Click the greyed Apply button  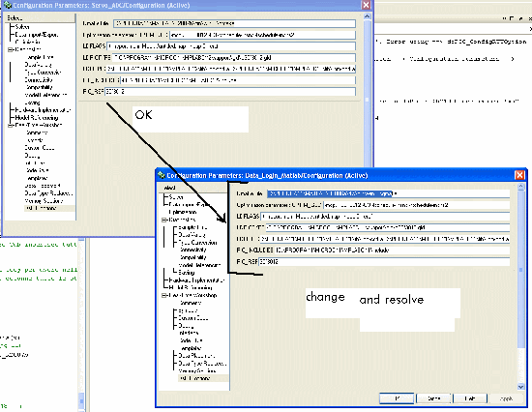pyautogui.click(x=507, y=398)
